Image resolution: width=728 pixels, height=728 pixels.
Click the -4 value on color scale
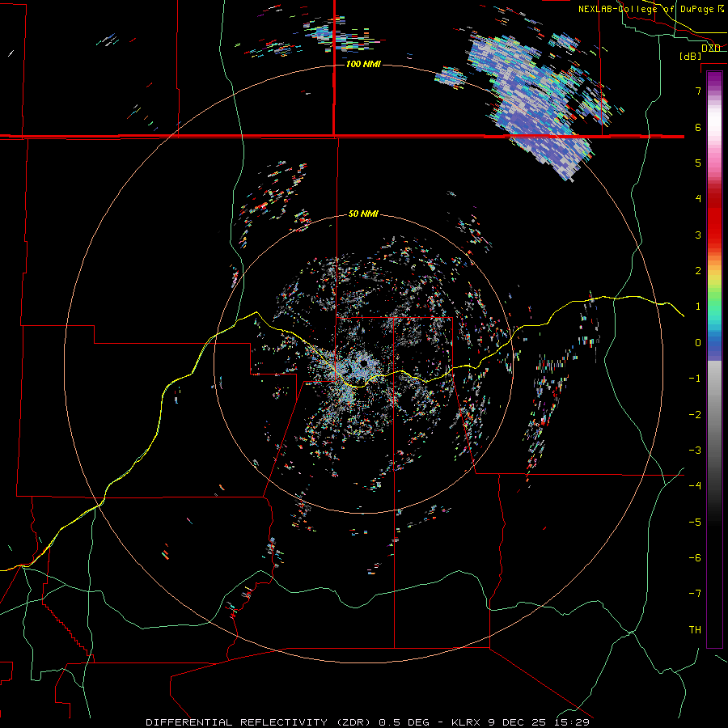[x=695, y=486]
